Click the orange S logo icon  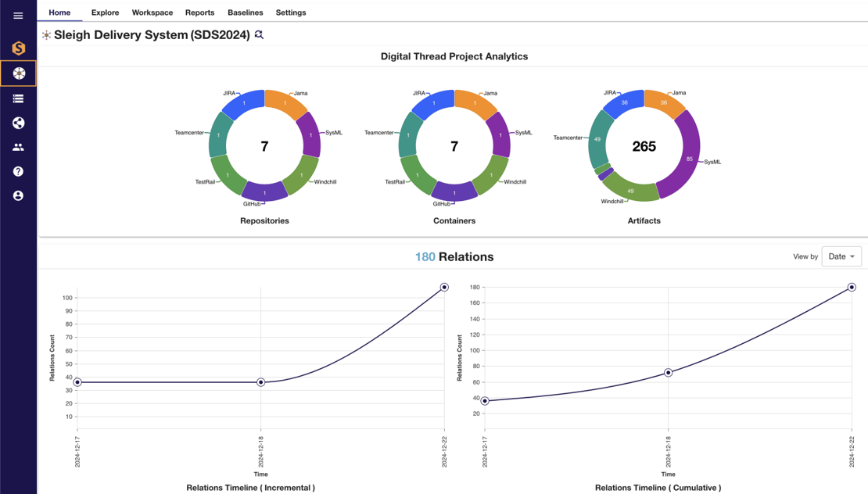(x=18, y=48)
